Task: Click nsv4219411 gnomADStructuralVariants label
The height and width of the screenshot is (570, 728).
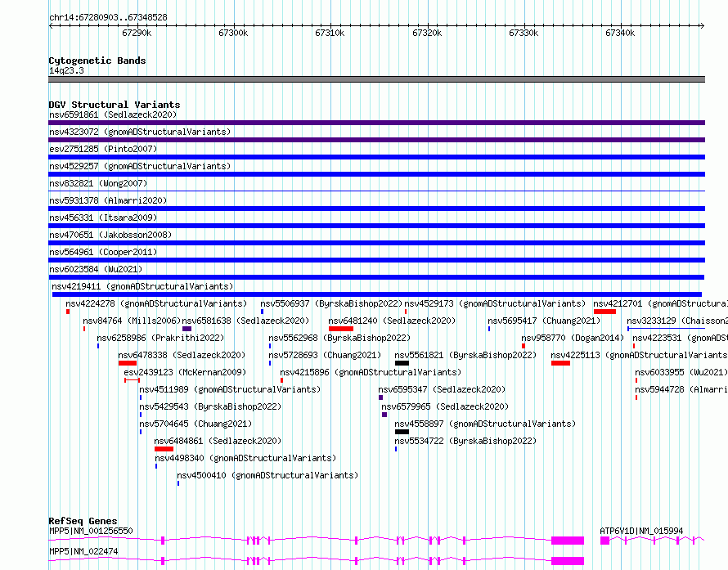Action: (142, 286)
